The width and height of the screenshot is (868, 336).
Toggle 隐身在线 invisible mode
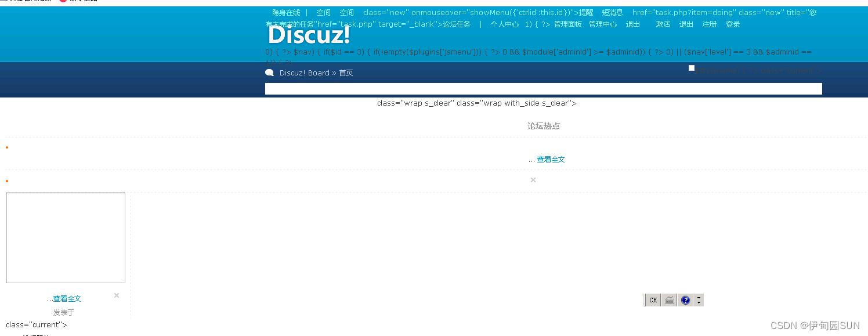point(285,12)
